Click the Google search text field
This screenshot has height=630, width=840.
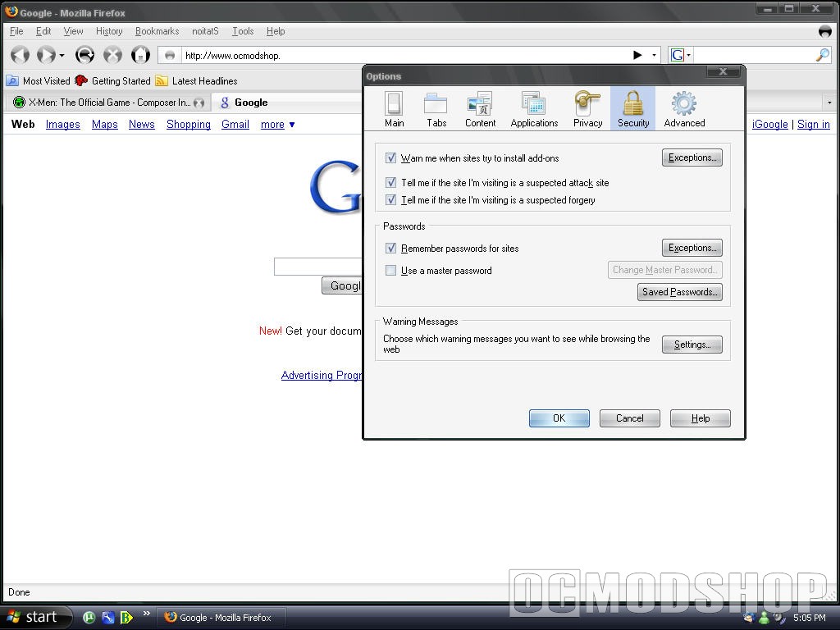point(318,267)
